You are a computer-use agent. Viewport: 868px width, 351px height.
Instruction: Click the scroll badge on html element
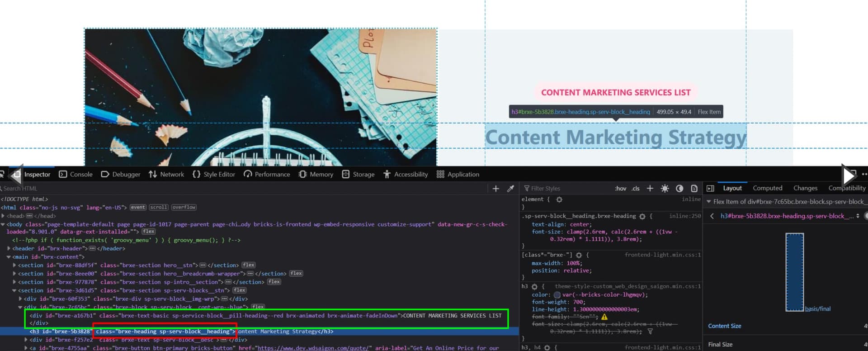point(159,208)
